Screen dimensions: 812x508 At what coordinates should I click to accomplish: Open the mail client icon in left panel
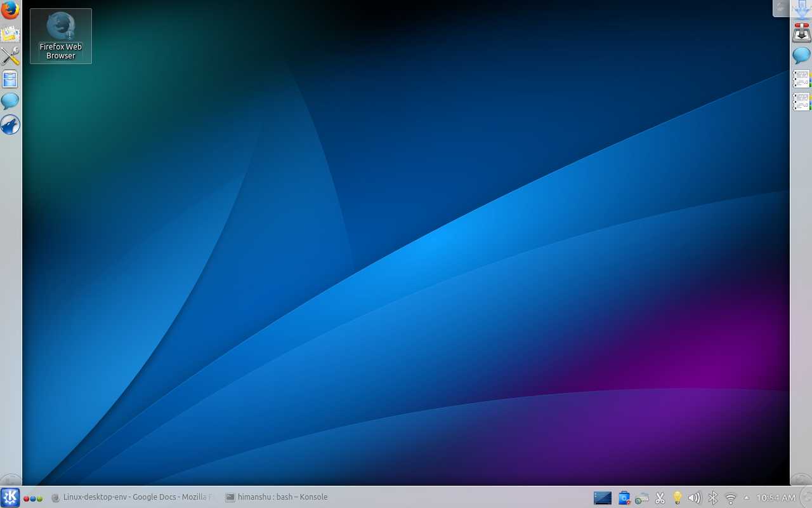(x=10, y=34)
